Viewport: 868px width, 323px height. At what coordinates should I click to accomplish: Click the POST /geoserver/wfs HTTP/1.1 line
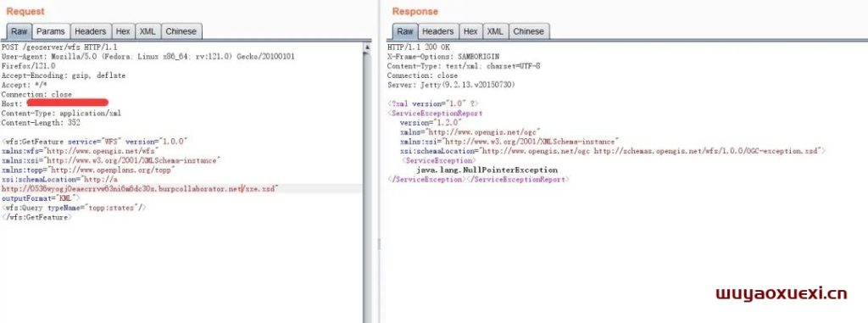(60, 47)
